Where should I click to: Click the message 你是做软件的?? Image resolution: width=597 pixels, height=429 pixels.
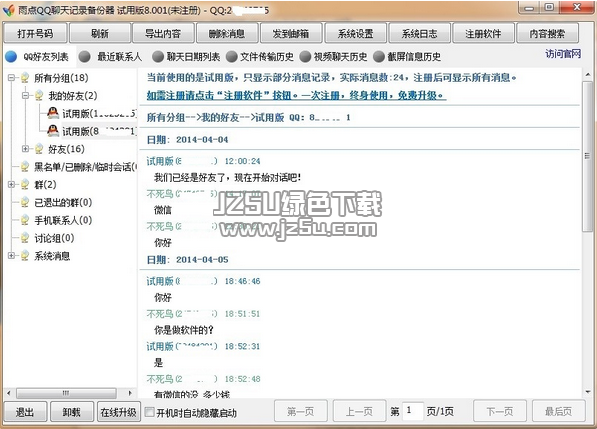(x=184, y=330)
